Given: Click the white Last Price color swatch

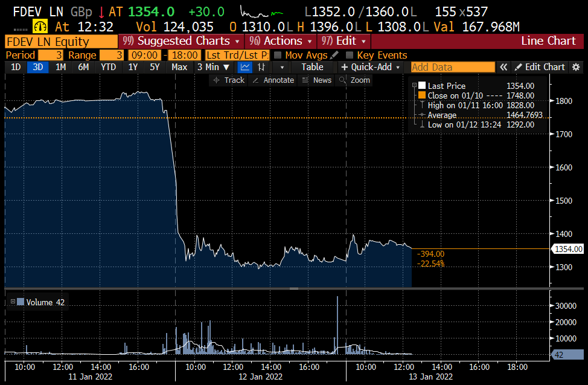Looking at the screenshot, I should 422,86.
